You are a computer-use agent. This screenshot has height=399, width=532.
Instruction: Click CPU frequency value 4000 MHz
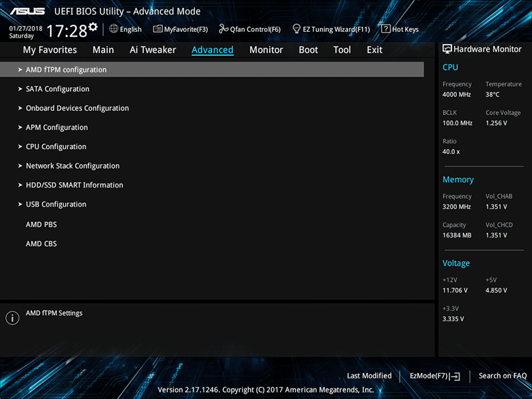[x=457, y=94]
